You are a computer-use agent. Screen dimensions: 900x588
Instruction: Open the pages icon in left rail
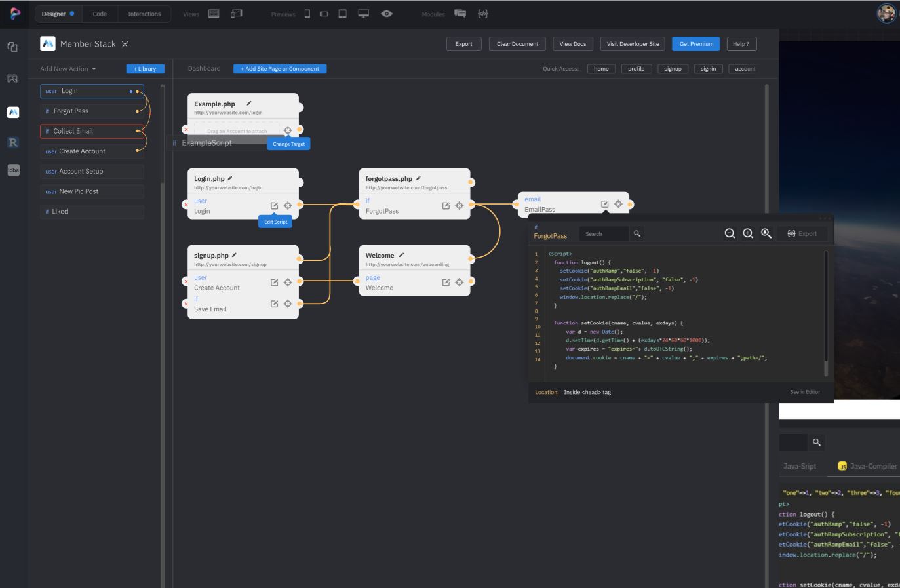(12, 47)
